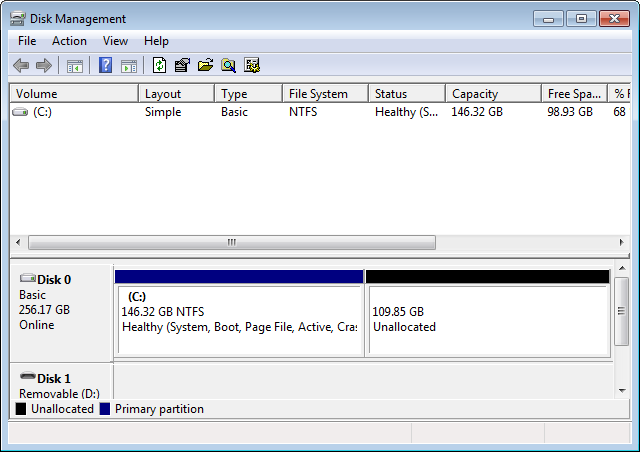Screen dimensions: 640x452
Task: Open the Properties toolbar icon
Action: point(182,65)
